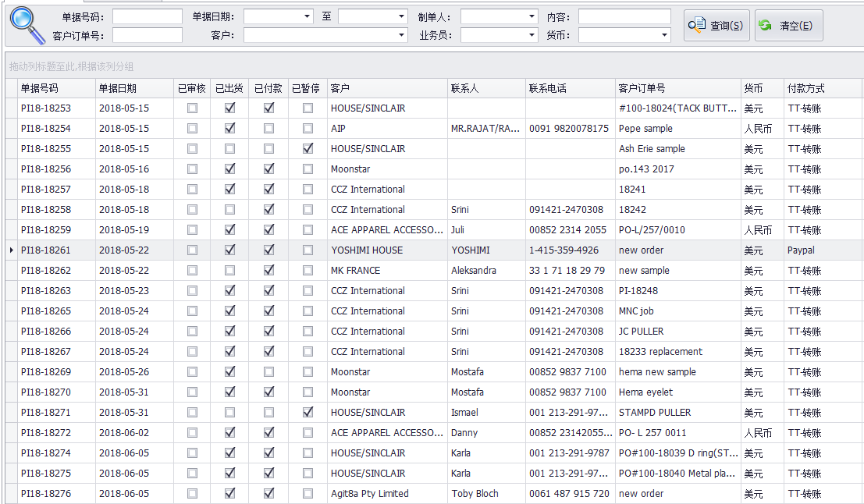
Task: Toggle 已出货 checkbox for PI18-18272
Action: 229,432
